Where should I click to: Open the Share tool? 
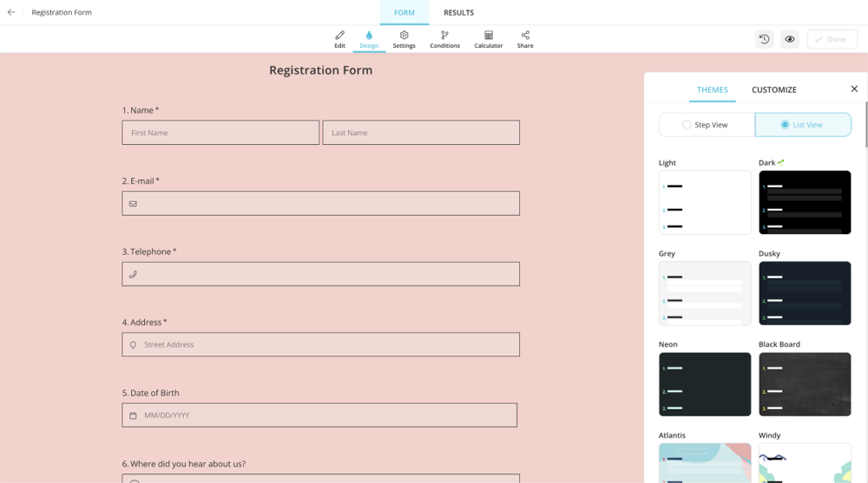tap(525, 39)
